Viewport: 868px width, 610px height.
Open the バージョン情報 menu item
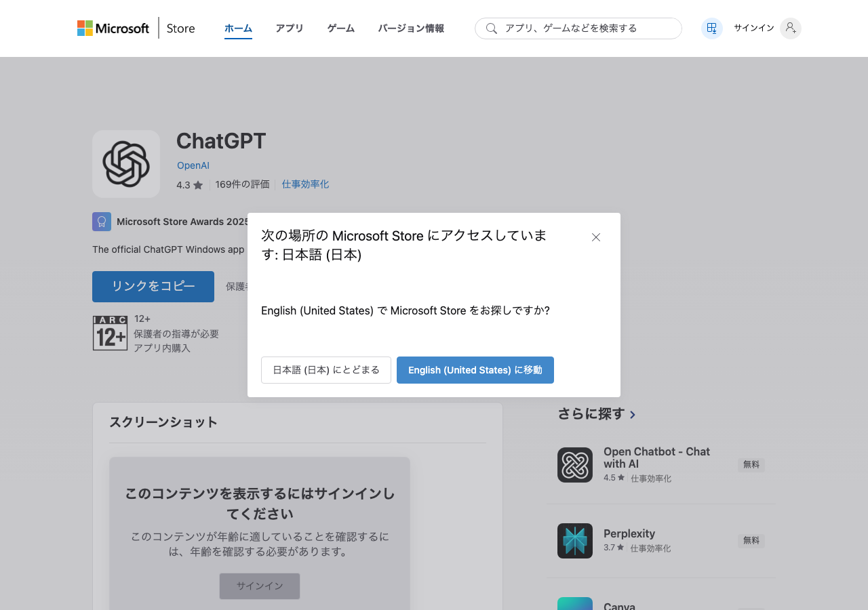tap(411, 28)
